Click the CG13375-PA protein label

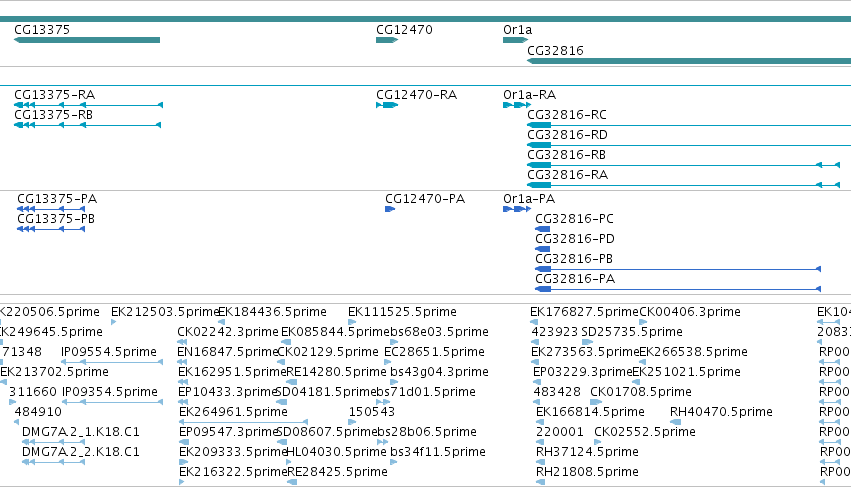[57, 199]
